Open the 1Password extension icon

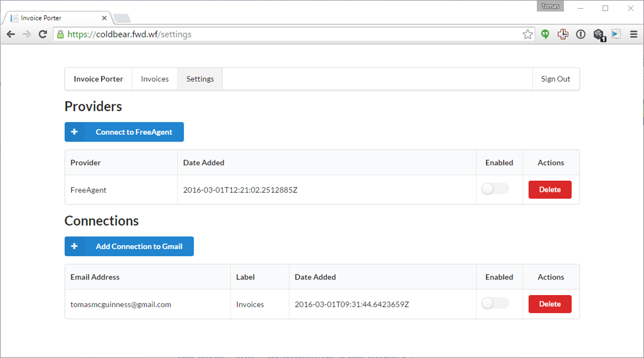[x=580, y=34]
